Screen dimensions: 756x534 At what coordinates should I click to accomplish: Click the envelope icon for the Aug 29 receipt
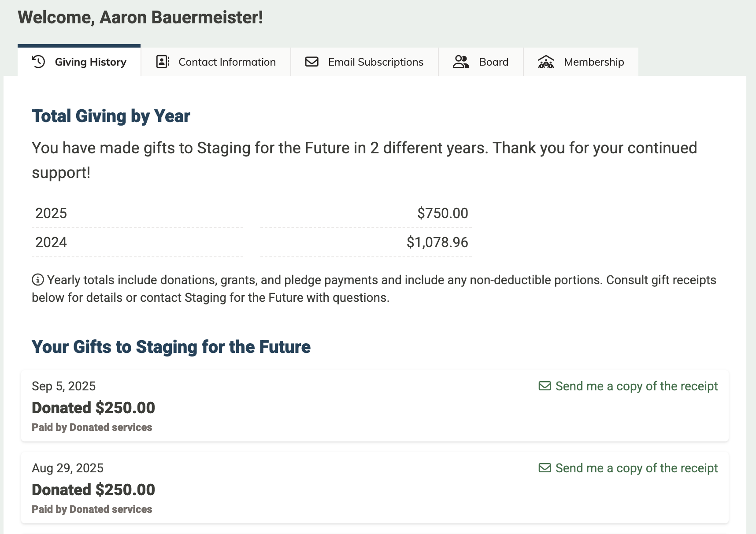click(x=545, y=468)
